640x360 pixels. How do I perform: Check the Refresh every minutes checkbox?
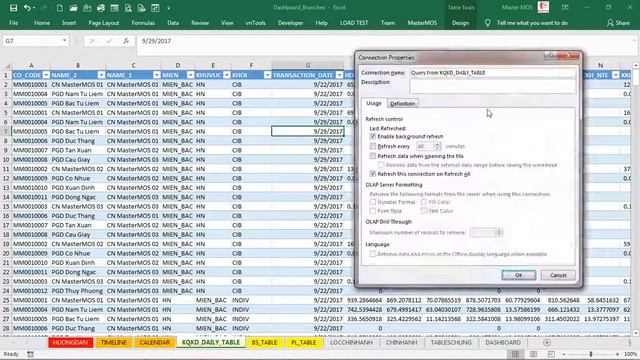pyautogui.click(x=373, y=146)
